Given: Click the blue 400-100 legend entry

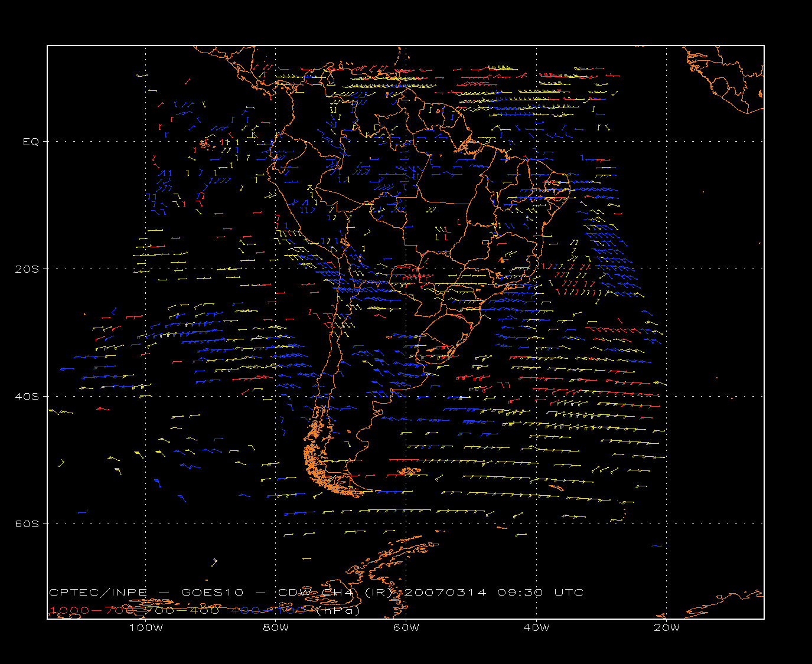Looking at the screenshot, I should click(269, 610).
